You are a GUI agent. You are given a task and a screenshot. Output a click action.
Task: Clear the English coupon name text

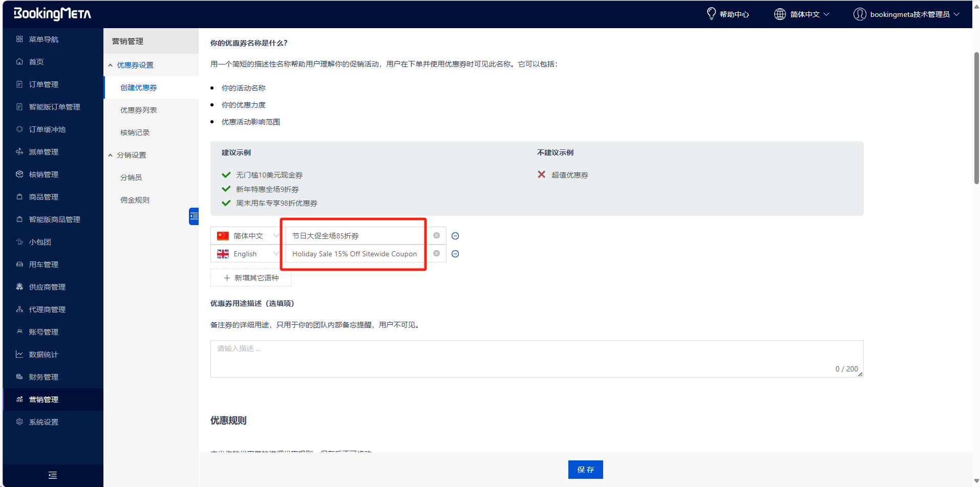click(x=436, y=254)
